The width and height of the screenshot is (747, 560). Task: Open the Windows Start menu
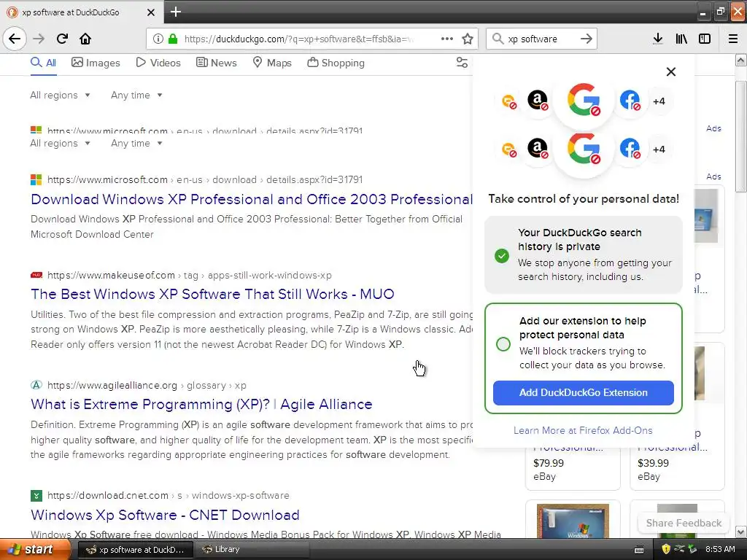[x=34, y=550]
